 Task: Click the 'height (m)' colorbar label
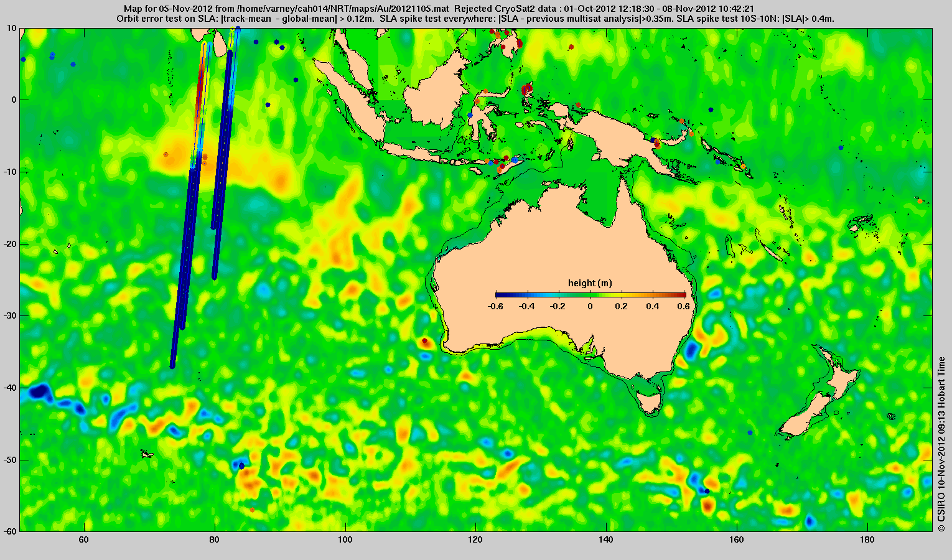click(x=590, y=283)
